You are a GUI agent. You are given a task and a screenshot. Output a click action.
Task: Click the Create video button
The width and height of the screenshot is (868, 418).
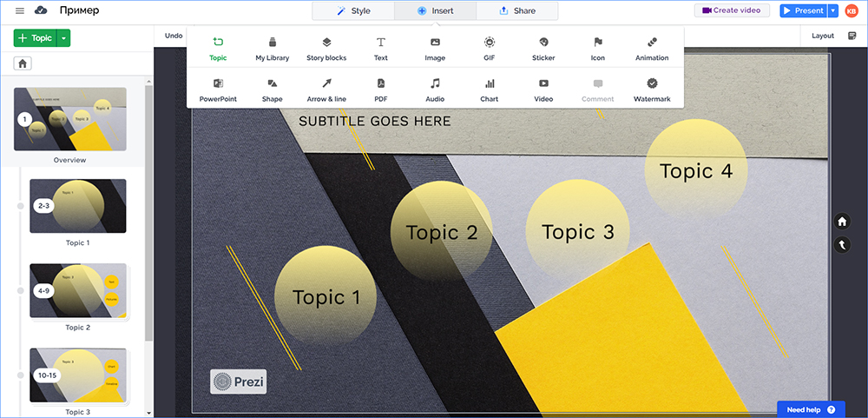point(731,10)
